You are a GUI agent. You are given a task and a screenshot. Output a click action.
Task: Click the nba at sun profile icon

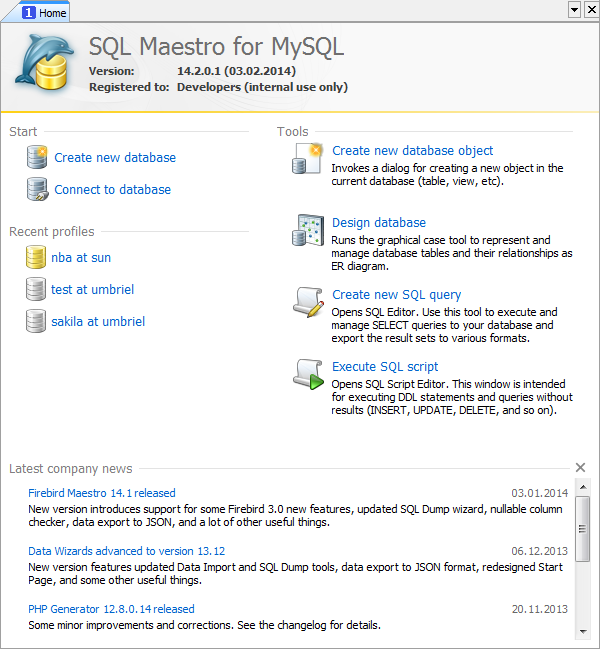pos(35,258)
